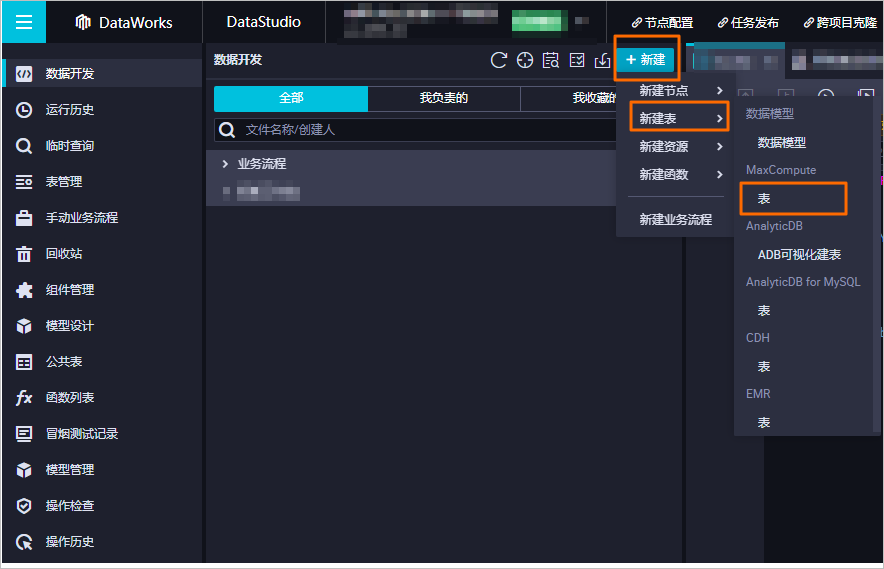Select ADB可视化建表 item
Viewport: 884px width, 569px height.
point(799,255)
